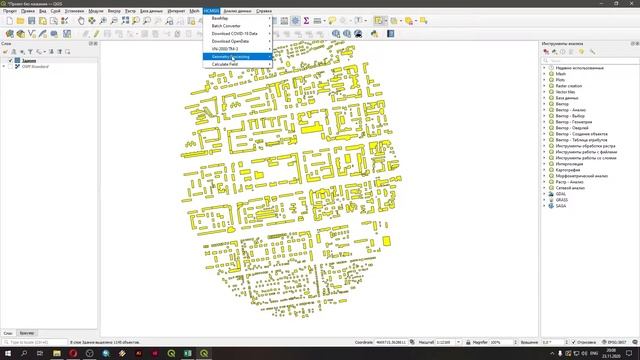The image size is (640, 360).
Task: Open the Data Source Manager icon
Action: point(10,34)
